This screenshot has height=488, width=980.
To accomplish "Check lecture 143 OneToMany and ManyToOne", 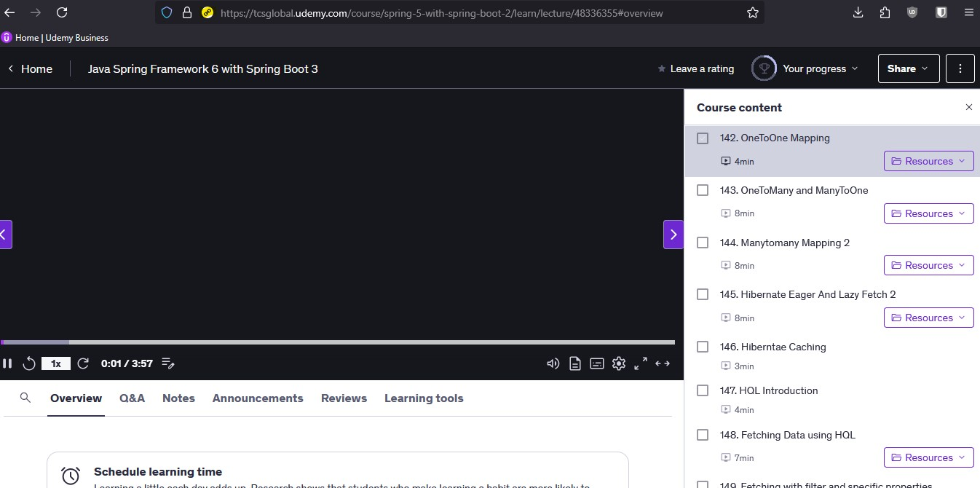I will point(703,190).
